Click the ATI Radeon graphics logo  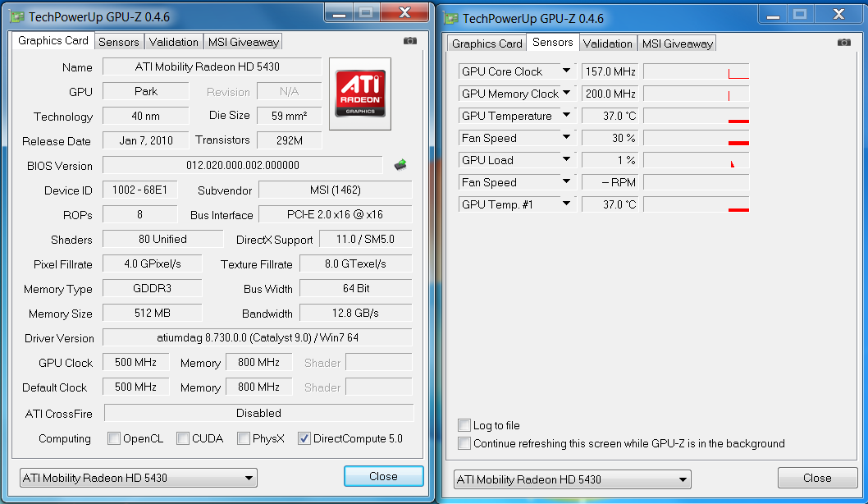[360, 94]
